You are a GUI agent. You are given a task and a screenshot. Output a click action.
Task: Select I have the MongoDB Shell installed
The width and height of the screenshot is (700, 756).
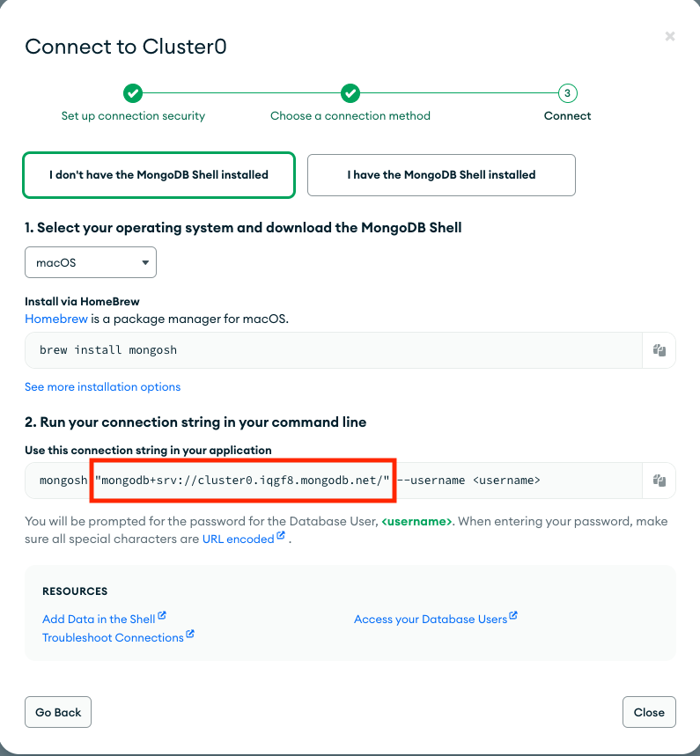coord(440,175)
